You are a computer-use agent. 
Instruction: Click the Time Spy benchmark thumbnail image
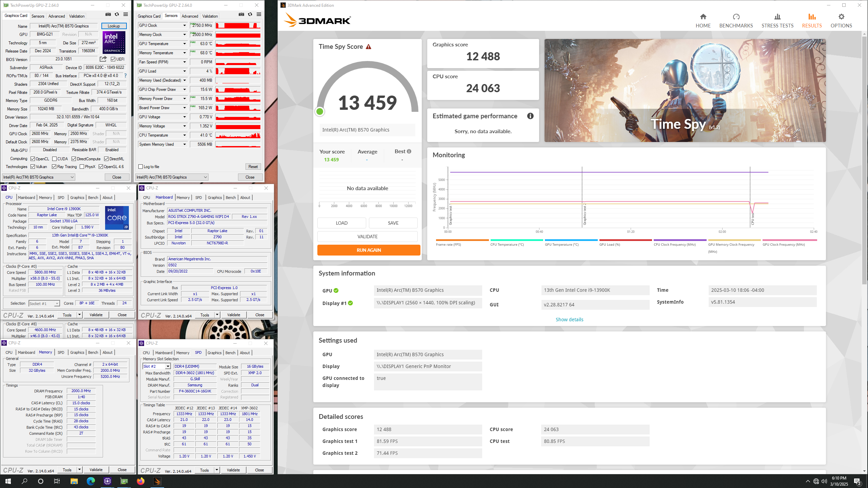pos(685,90)
